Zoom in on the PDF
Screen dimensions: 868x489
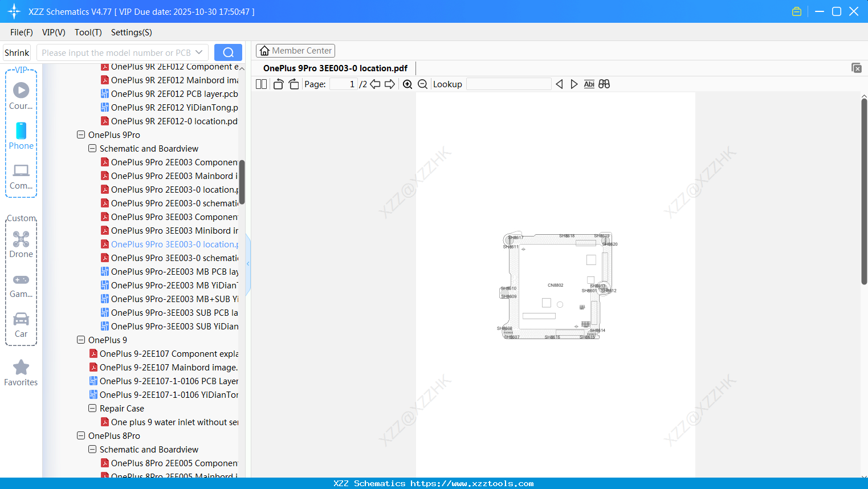[x=407, y=84]
